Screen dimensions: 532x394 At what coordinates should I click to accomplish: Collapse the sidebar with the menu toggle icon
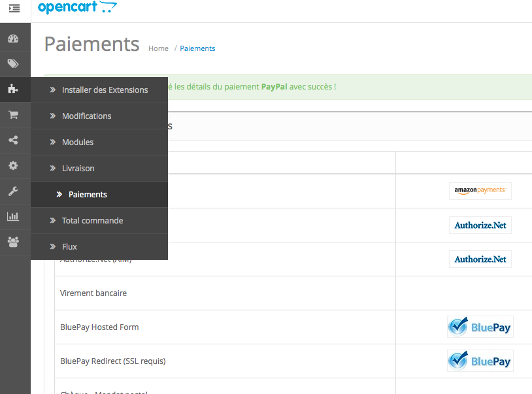14,8
